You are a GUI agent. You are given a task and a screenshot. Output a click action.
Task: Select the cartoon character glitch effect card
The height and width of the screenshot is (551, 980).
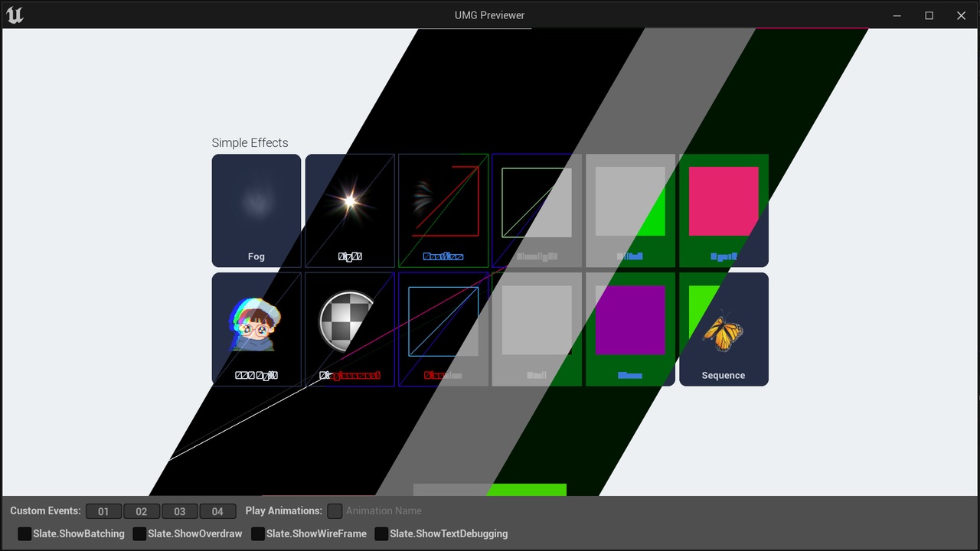256,329
